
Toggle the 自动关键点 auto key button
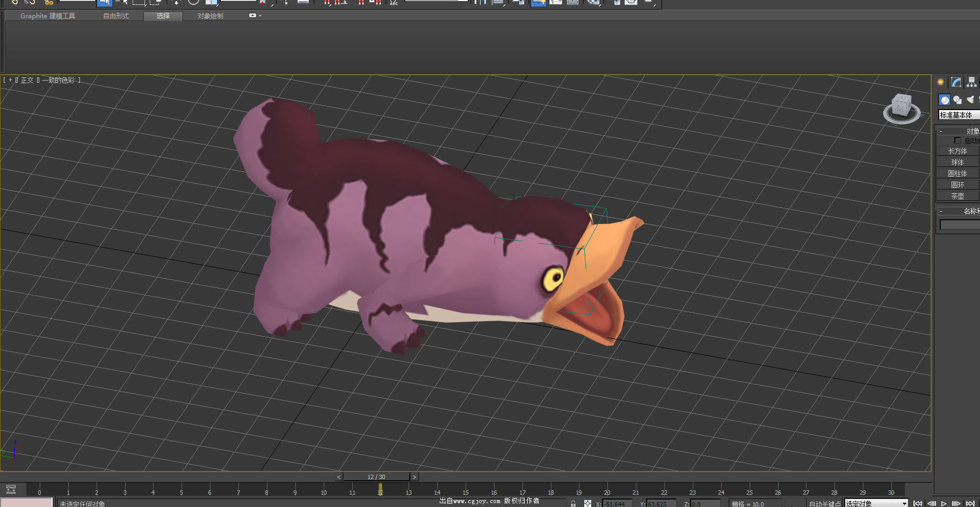(x=825, y=504)
